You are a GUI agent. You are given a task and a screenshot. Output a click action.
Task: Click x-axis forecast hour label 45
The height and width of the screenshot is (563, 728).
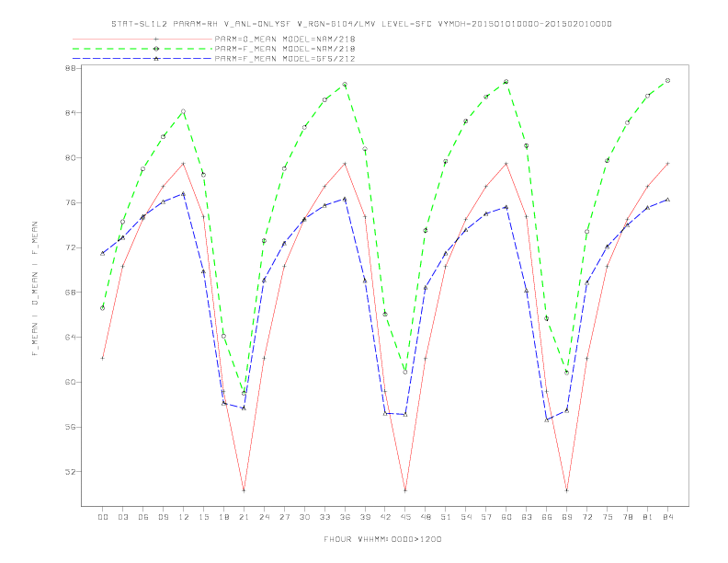(x=405, y=517)
